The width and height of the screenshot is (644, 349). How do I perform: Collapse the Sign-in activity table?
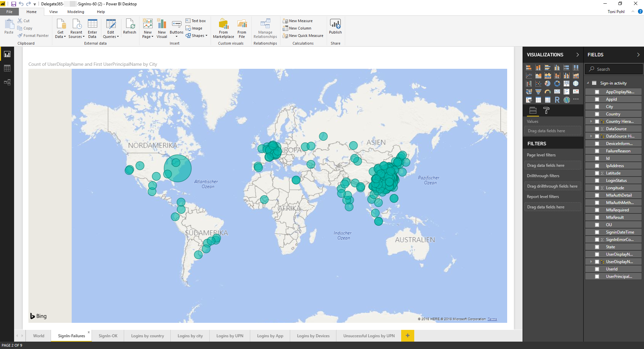click(588, 83)
